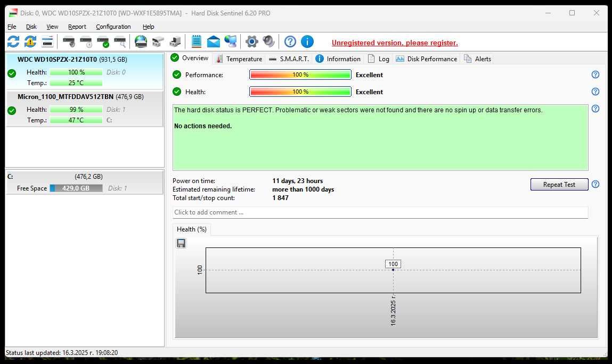Image resolution: width=612 pixels, height=364 pixels.
Task: Open the Configuration menu
Action: pos(113,27)
